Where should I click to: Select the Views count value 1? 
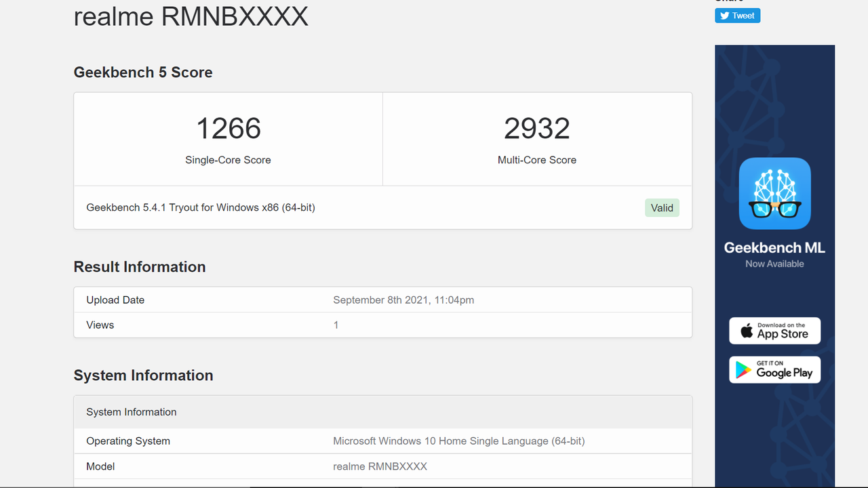336,325
